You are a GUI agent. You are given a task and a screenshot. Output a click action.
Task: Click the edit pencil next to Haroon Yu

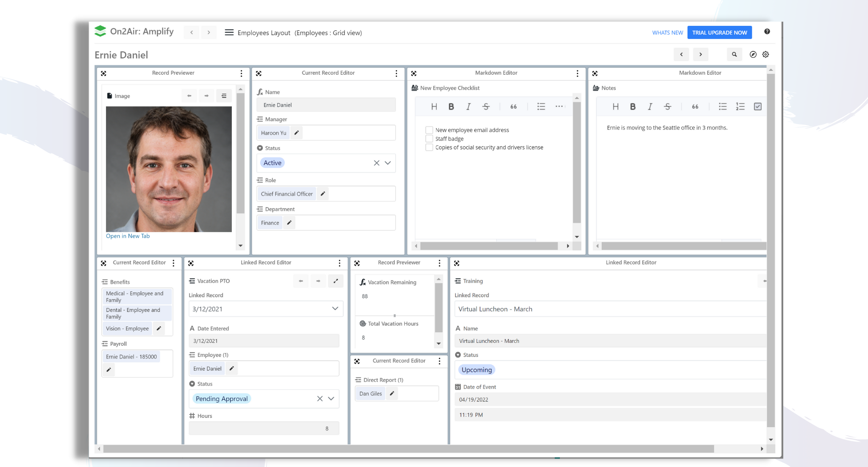296,133
